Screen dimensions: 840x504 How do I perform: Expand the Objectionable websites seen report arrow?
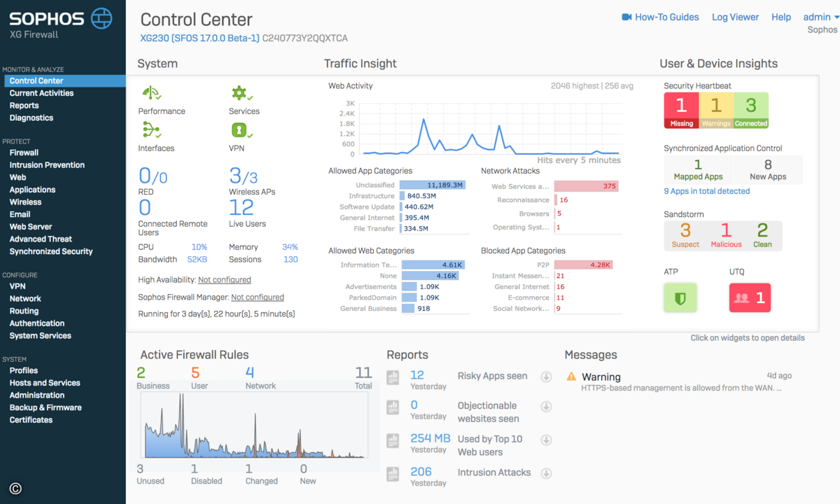[x=547, y=407]
